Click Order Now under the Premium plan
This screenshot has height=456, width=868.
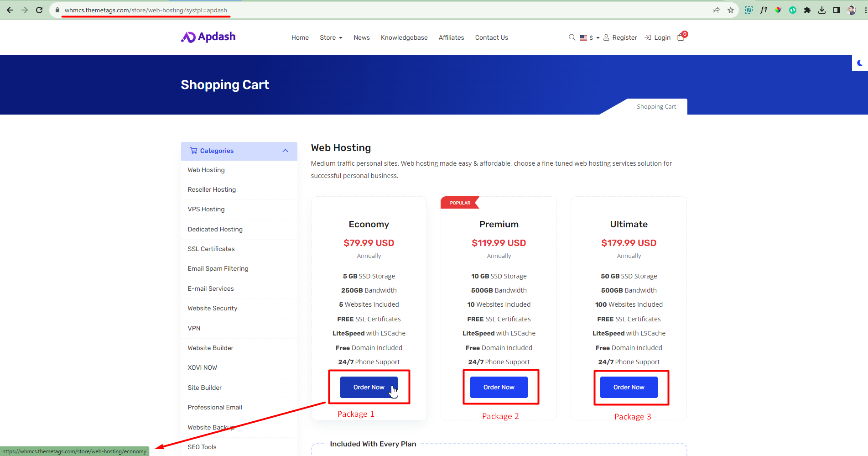[499, 387]
